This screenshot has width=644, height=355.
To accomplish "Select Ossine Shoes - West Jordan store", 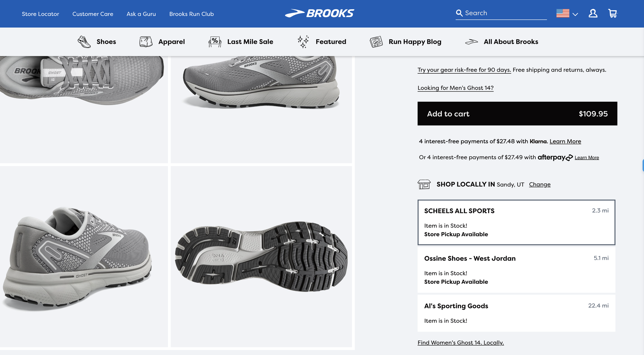I will [x=516, y=270].
